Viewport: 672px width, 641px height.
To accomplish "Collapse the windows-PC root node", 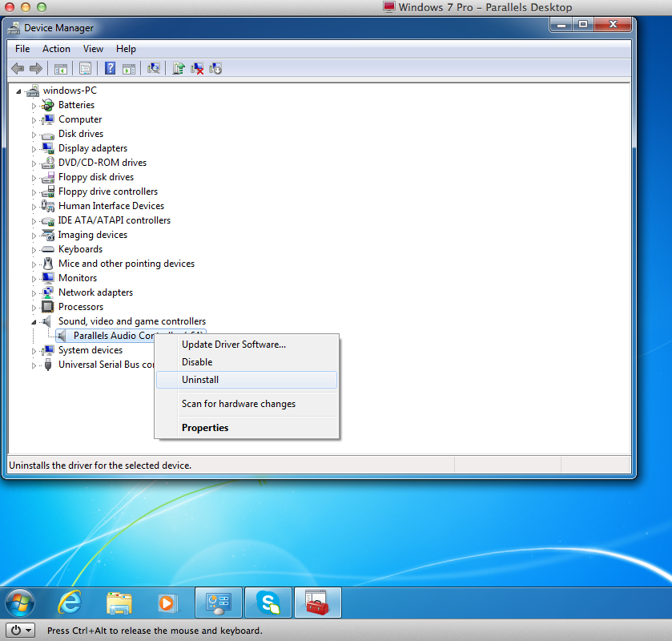I will coord(18,91).
